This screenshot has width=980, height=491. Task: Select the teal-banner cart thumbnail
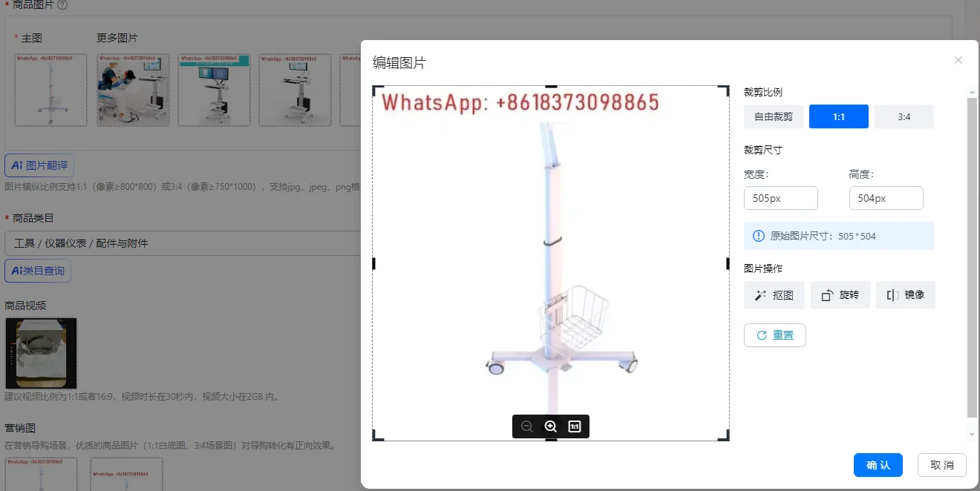(x=215, y=90)
